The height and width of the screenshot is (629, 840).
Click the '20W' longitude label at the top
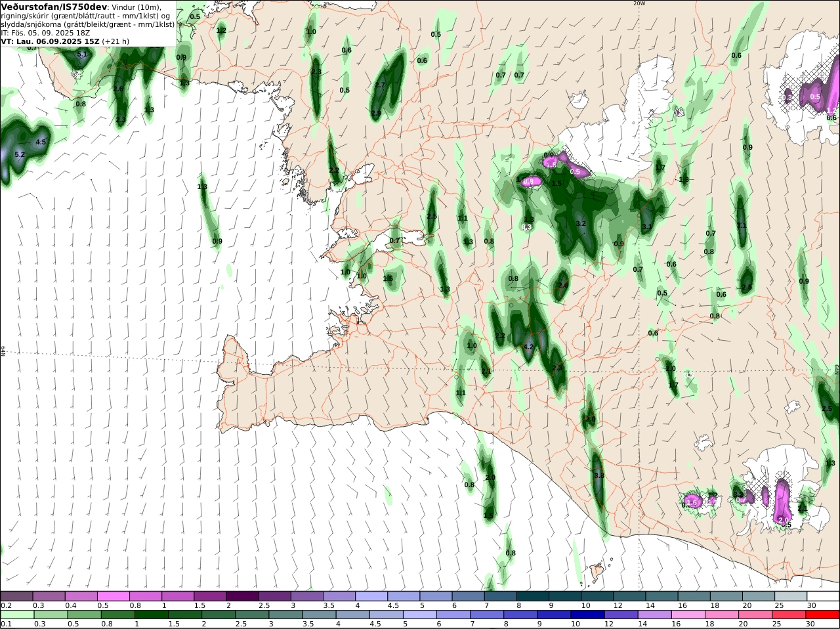(x=639, y=3)
